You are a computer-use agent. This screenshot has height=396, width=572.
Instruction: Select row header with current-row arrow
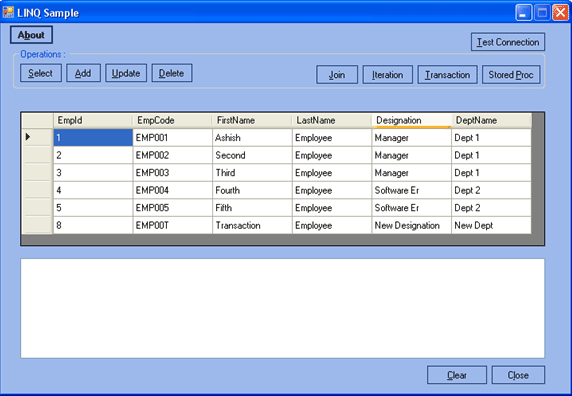point(37,137)
